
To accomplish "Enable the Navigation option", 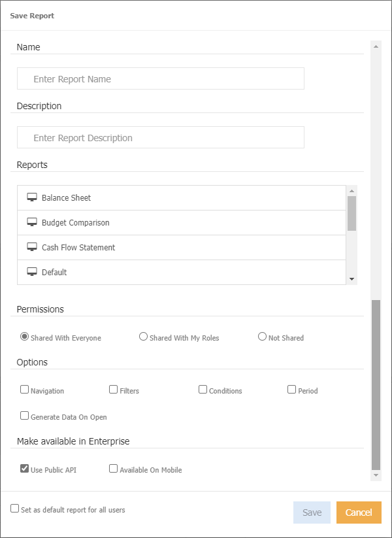I will (x=24, y=389).
